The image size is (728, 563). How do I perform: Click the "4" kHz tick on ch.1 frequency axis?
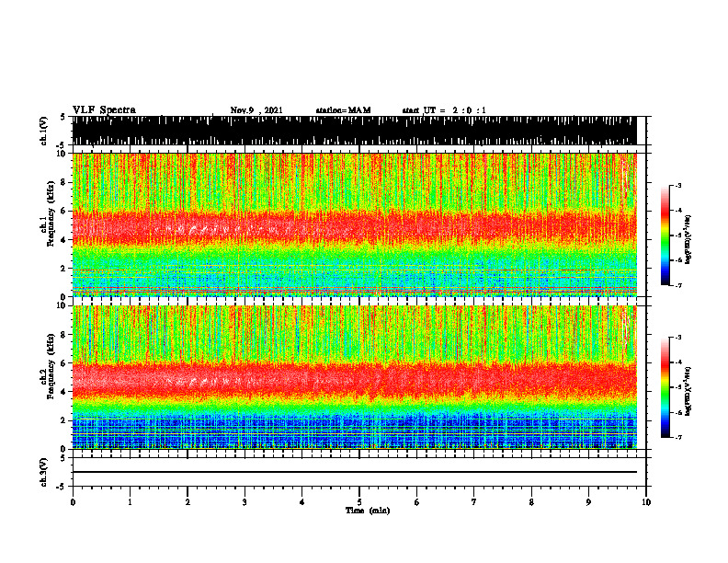coord(64,240)
